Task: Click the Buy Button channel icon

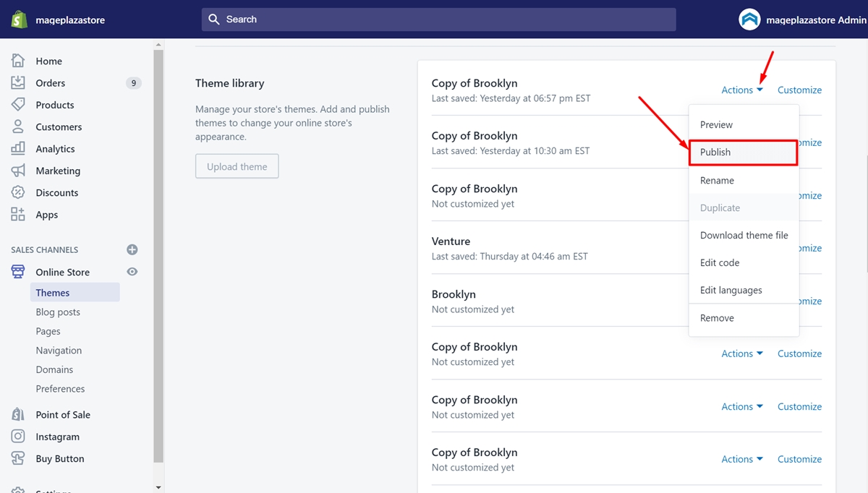Action: pos(18,458)
